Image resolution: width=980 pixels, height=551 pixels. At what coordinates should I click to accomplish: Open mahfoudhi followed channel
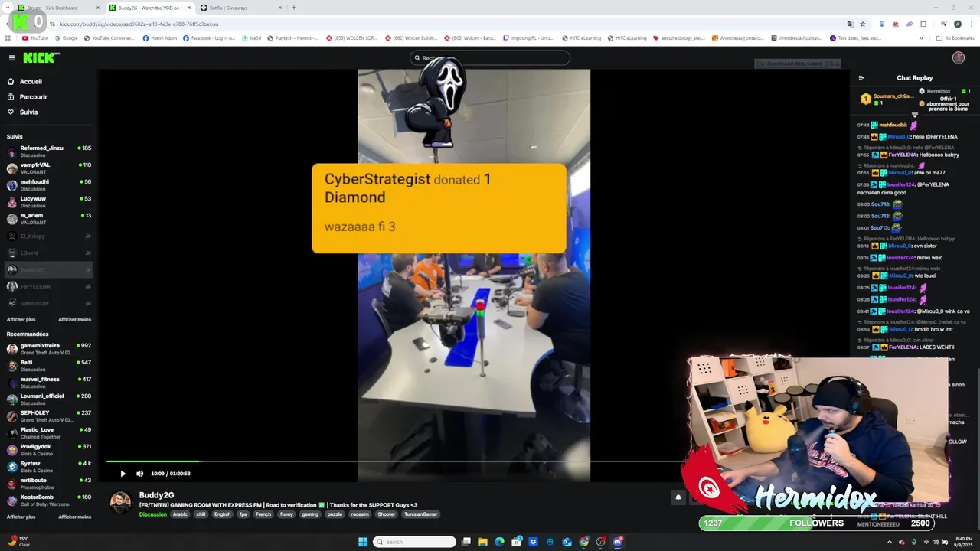(49, 184)
